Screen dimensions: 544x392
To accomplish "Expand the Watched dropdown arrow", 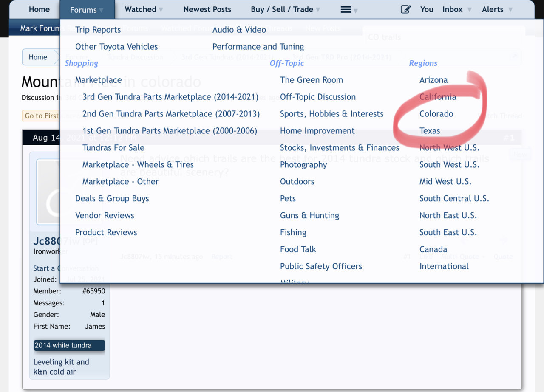I will click(x=161, y=10).
